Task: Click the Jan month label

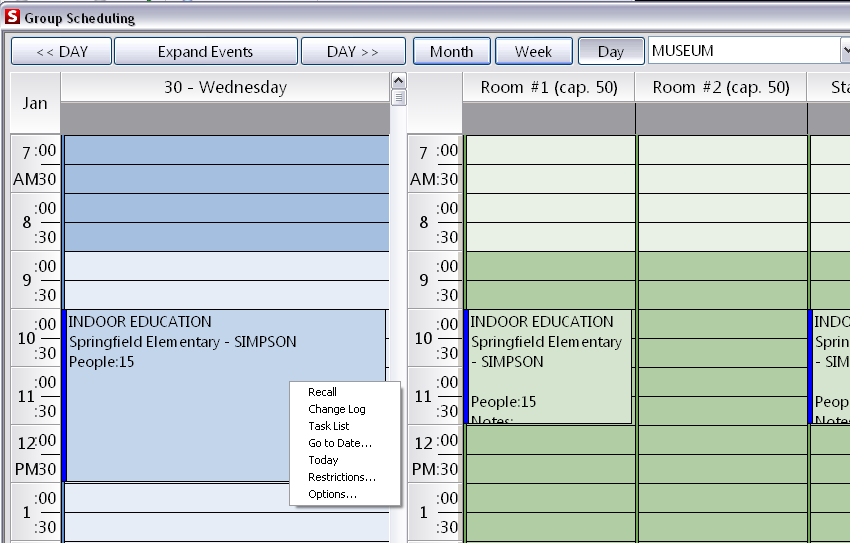Action: (35, 103)
